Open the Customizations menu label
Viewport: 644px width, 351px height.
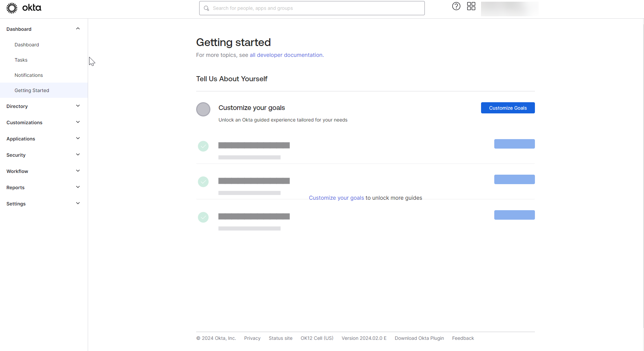(24, 123)
